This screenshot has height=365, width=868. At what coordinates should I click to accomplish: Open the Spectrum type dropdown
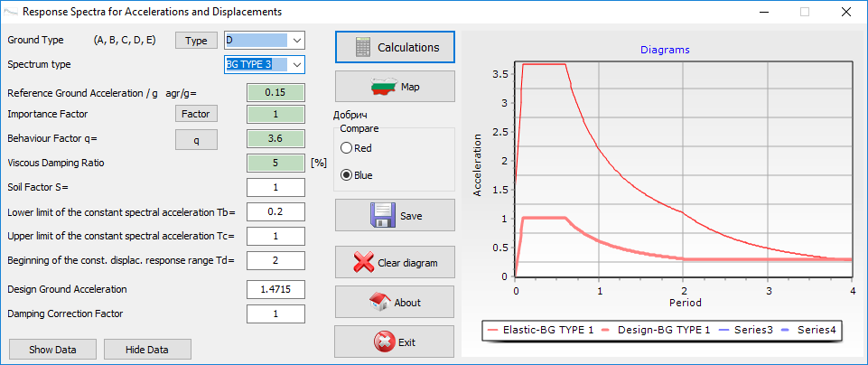tap(297, 64)
